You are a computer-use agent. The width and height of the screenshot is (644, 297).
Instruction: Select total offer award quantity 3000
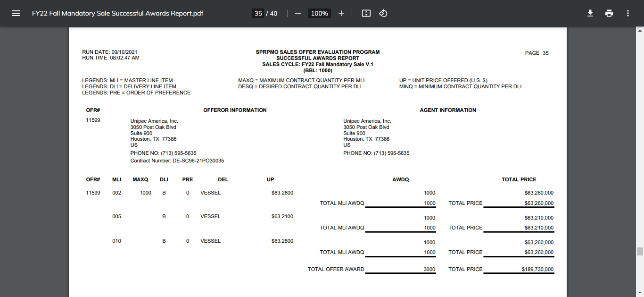pyautogui.click(x=429, y=269)
